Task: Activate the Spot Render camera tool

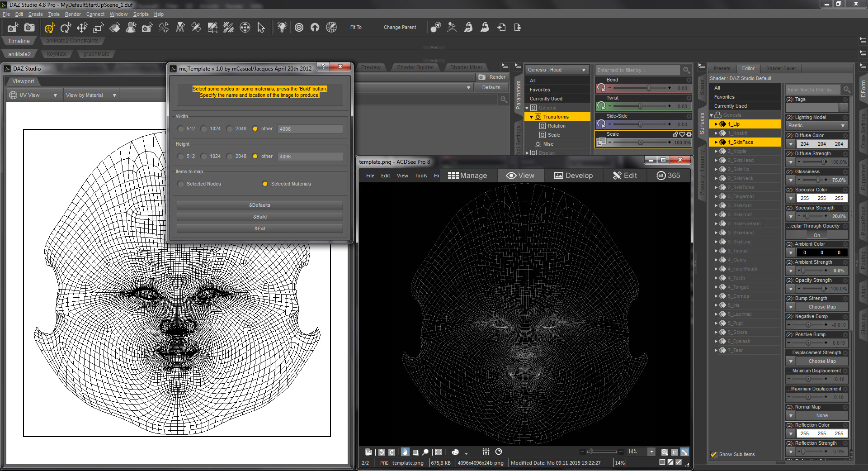Action: tap(147, 28)
